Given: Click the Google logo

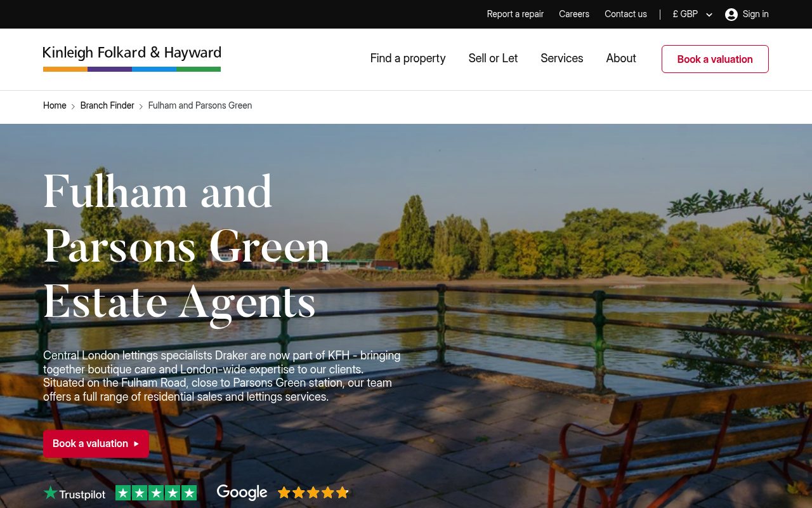Looking at the screenshot, I should tap(242, 493).
